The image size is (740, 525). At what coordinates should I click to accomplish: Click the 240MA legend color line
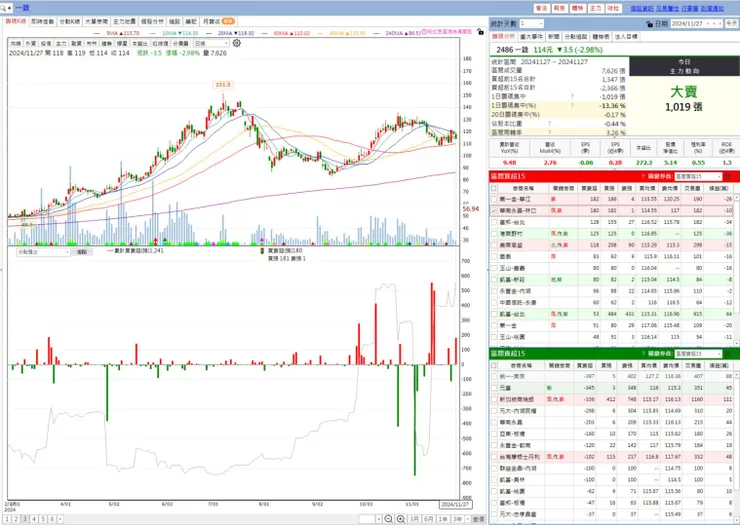point(377,34)
